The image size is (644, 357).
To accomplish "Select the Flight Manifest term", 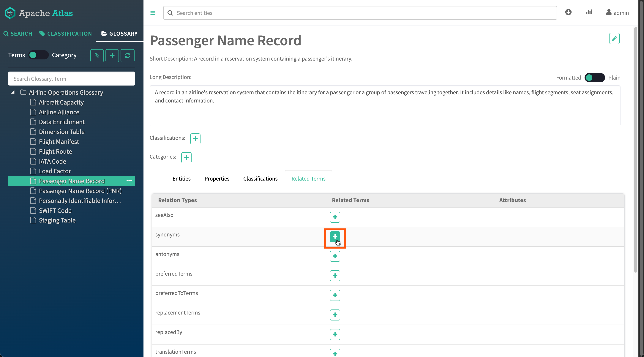I will click(59, 141).
